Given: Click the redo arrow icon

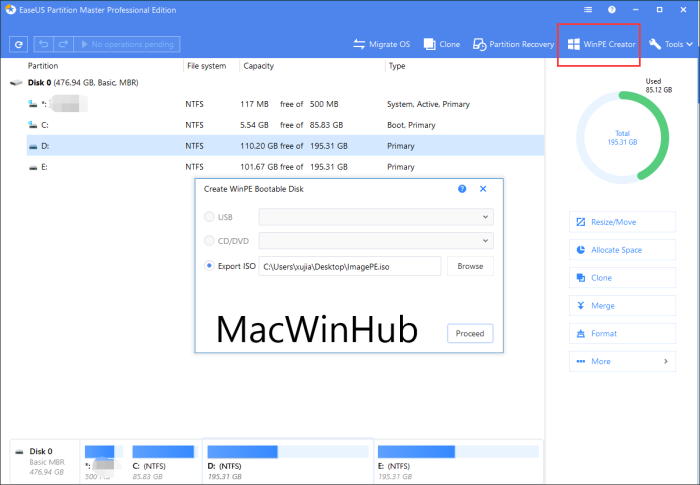Looking at the screenshot, I should [63, 44].
